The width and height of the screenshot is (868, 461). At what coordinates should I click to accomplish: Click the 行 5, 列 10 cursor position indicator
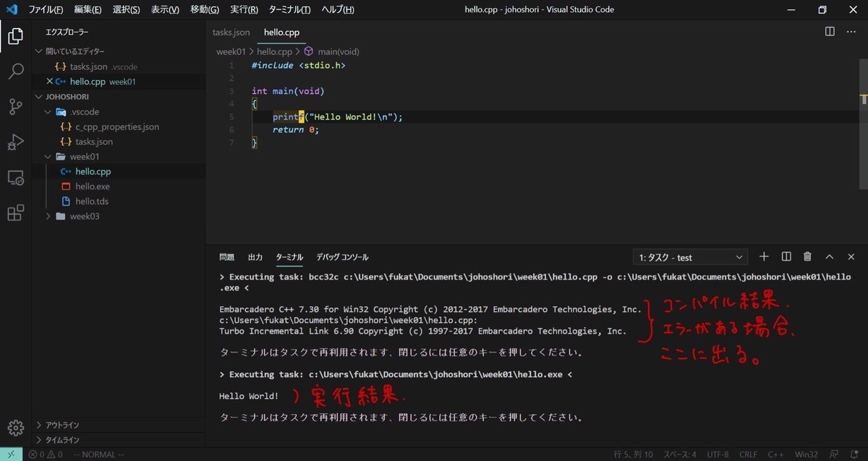point(633,454)
